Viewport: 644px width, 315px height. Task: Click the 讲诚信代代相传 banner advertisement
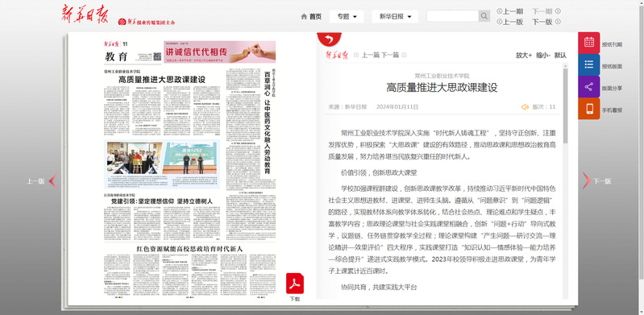pos(219,52)
